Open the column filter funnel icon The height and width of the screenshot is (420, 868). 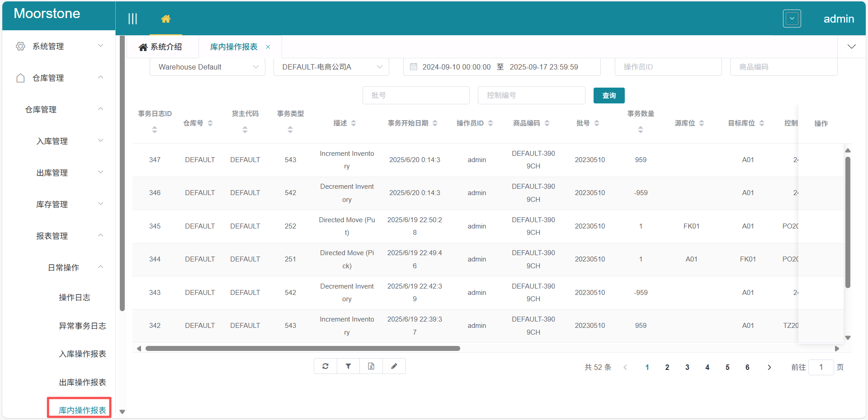(348, 366)
